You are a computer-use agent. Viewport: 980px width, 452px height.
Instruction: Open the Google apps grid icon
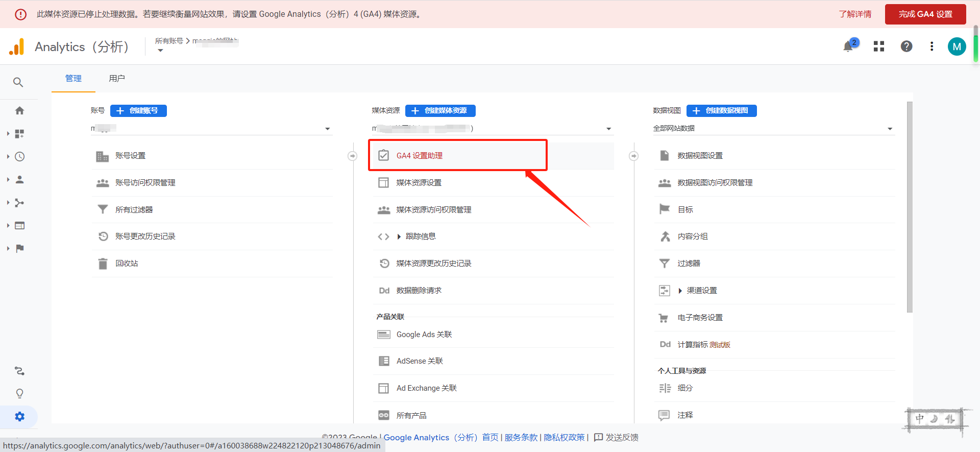879,46
